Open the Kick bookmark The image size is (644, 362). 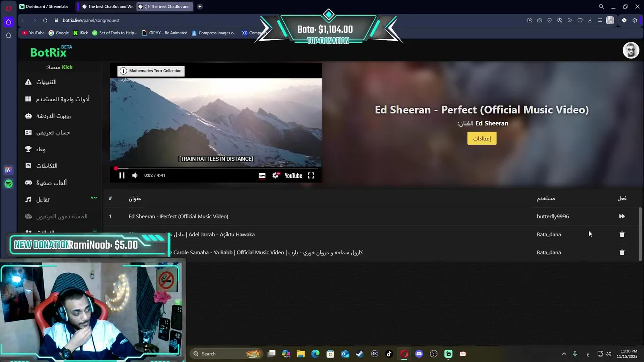80,33
